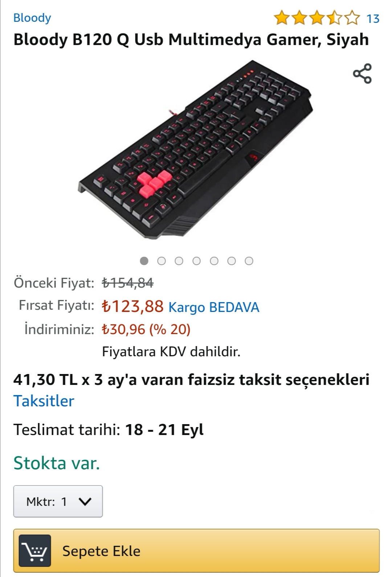
Task: Click the product title text
Action: (x=191, y=40)
